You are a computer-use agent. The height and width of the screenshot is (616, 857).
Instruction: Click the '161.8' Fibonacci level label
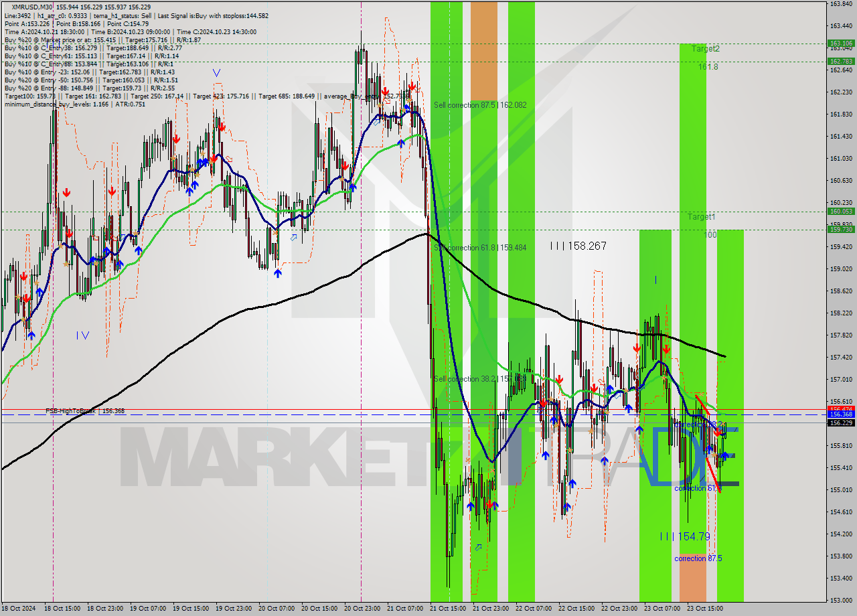coord(708,67)
